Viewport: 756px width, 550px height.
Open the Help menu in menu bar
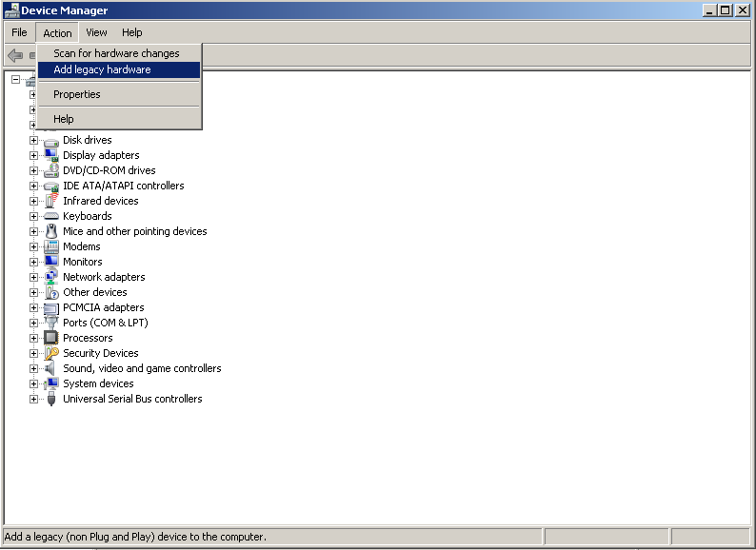click(131, 32)
